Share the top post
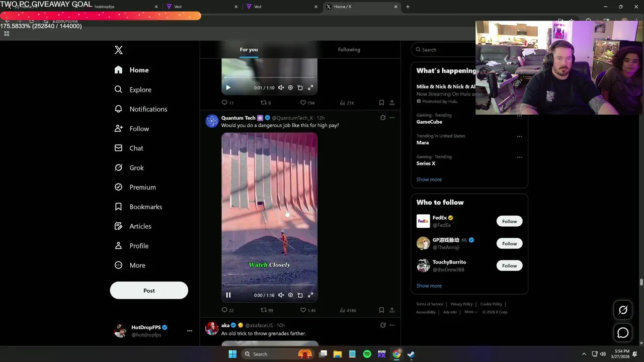Screen dimensions: 644x362 point(392,103)
